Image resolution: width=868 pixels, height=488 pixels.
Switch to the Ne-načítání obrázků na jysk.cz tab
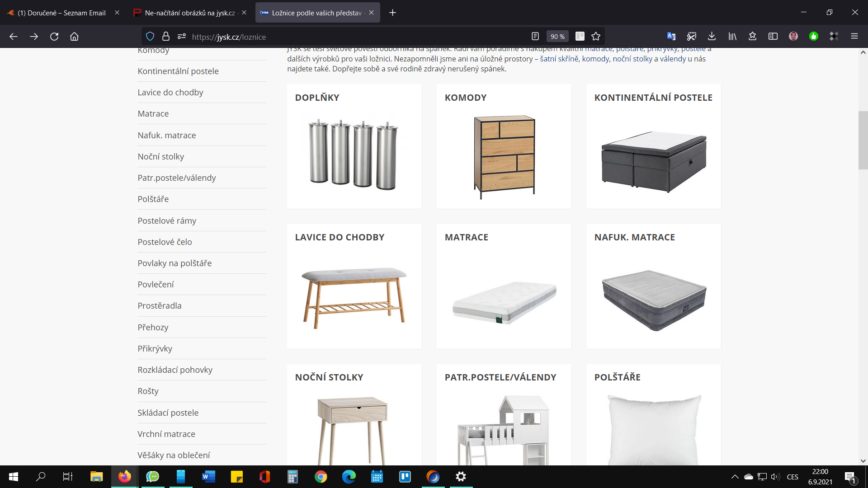(x=189, y=13)
